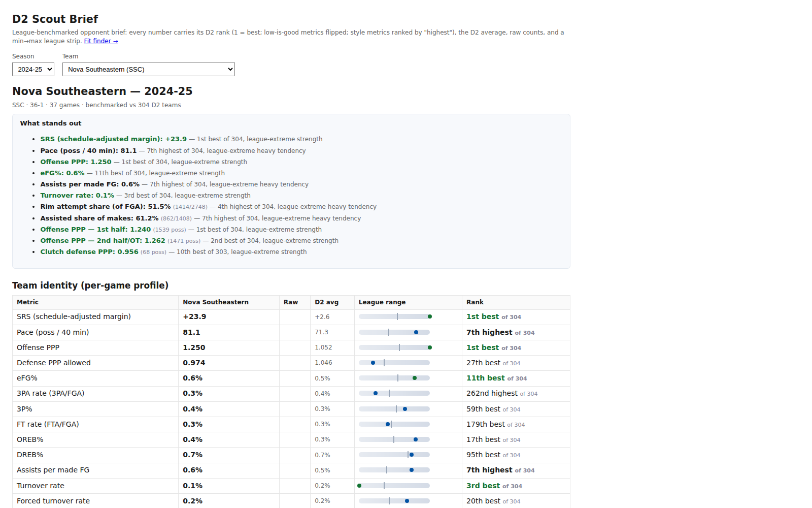
Task: Click the 59th best of 304 rank
Action: [x=493, y=409]
